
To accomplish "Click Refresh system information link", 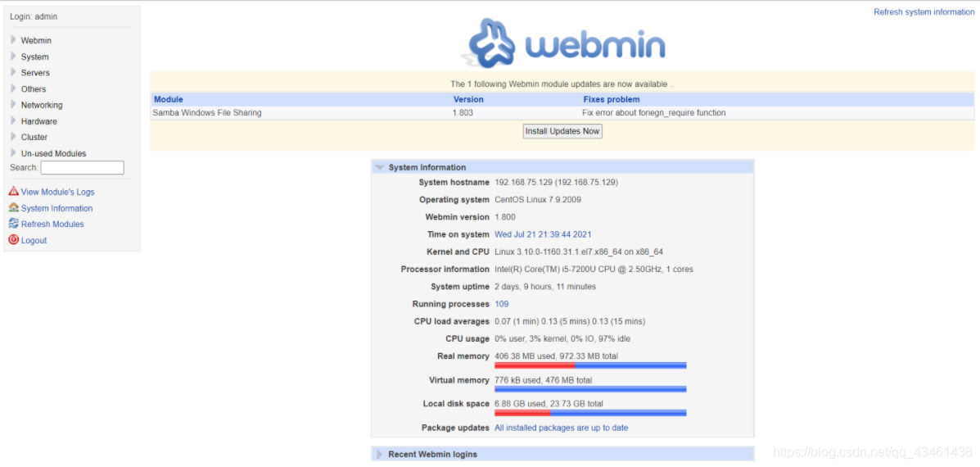I will (924, 11).
